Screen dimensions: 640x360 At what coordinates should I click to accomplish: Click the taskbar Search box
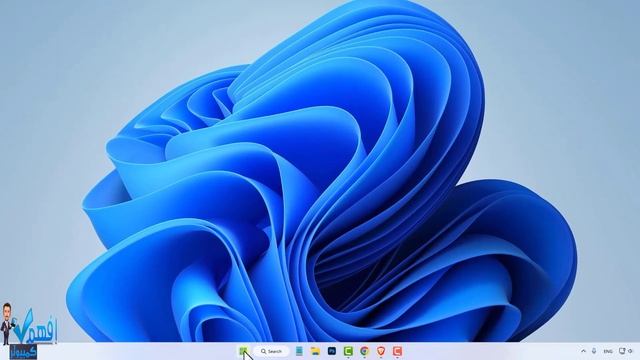(x=272, y=351)
